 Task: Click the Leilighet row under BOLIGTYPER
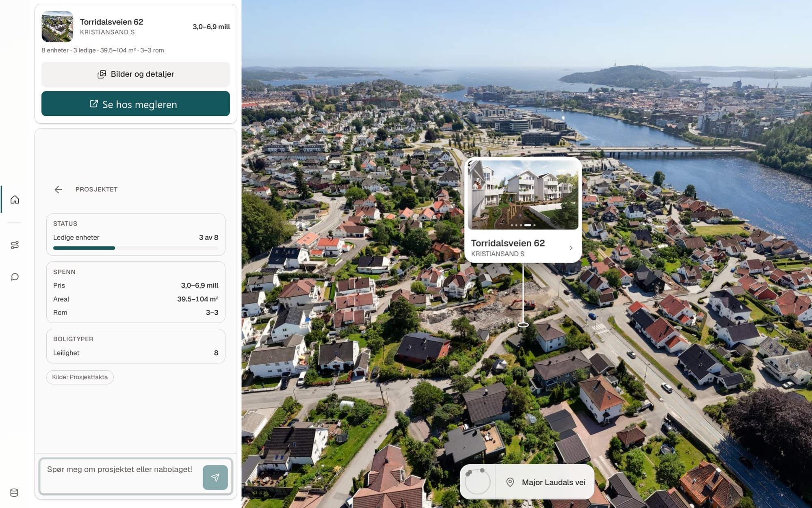coord(136,353)
